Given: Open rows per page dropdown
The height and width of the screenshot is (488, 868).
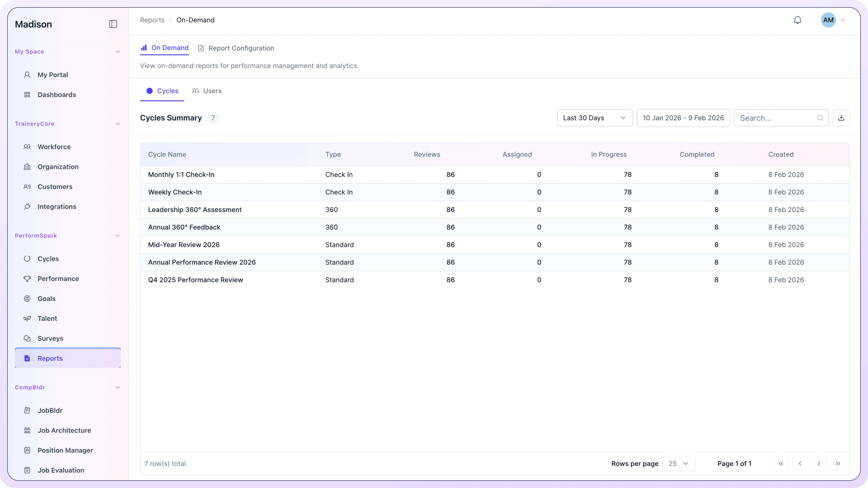Looking at the screenshot, I should pyautogui.click(x=678, y=463).
